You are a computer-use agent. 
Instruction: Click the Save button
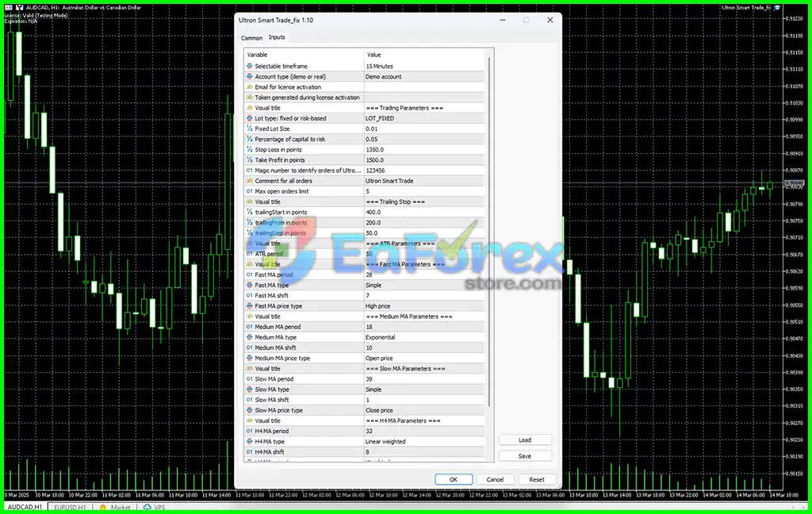coord(525,456)
